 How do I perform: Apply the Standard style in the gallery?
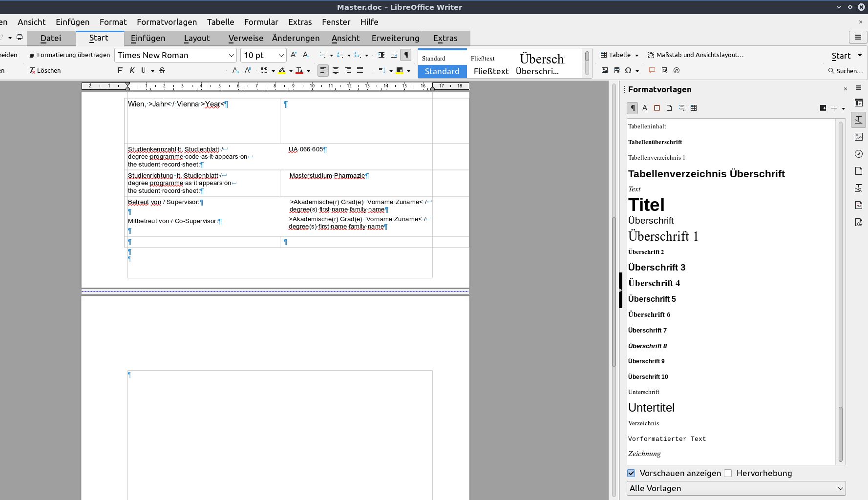[442, 64]
